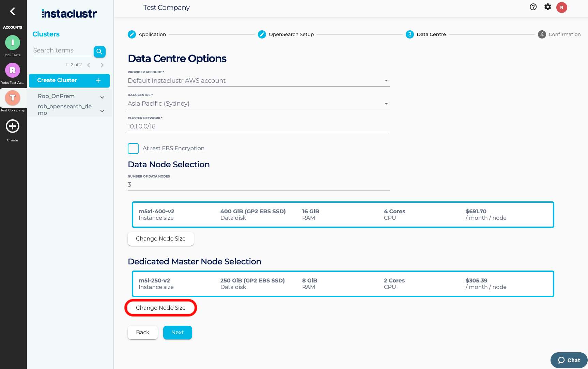Expand the Rob_OnPrem cluster entry
588x369 pixels.
click(x=102, y=97)
